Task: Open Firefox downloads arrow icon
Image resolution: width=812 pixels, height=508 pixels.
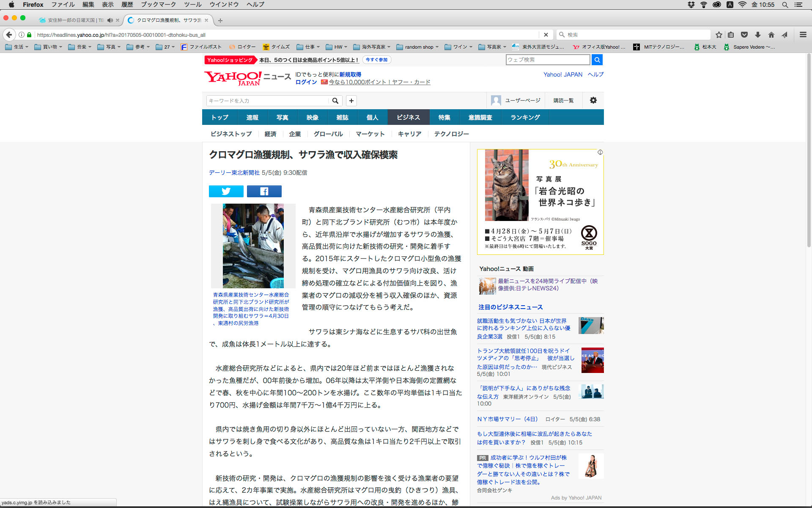Action: pos(757,35)
